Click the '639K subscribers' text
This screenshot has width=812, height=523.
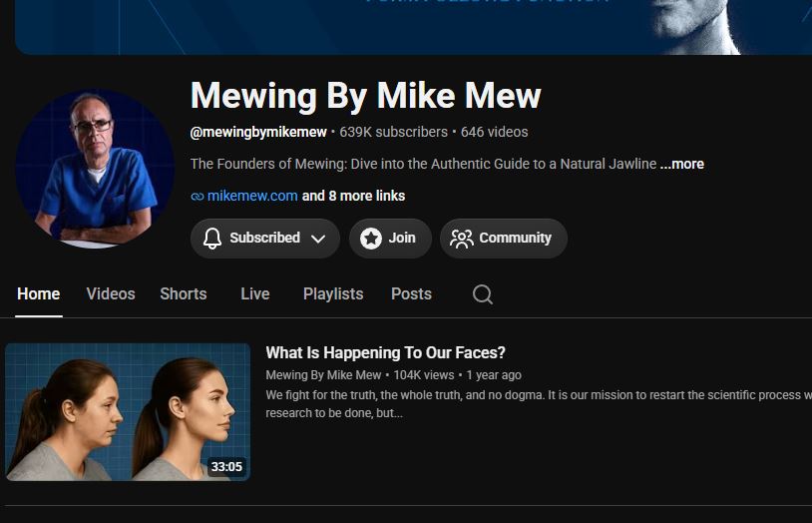pos(394,132)
